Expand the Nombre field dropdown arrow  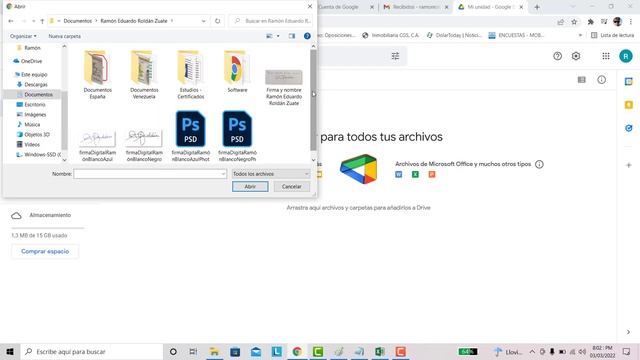coord(223,174)
